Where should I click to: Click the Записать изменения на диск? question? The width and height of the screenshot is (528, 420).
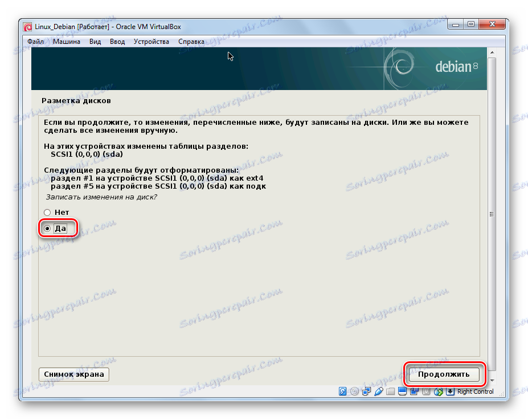pyautogui.click(x=101, y=197)
